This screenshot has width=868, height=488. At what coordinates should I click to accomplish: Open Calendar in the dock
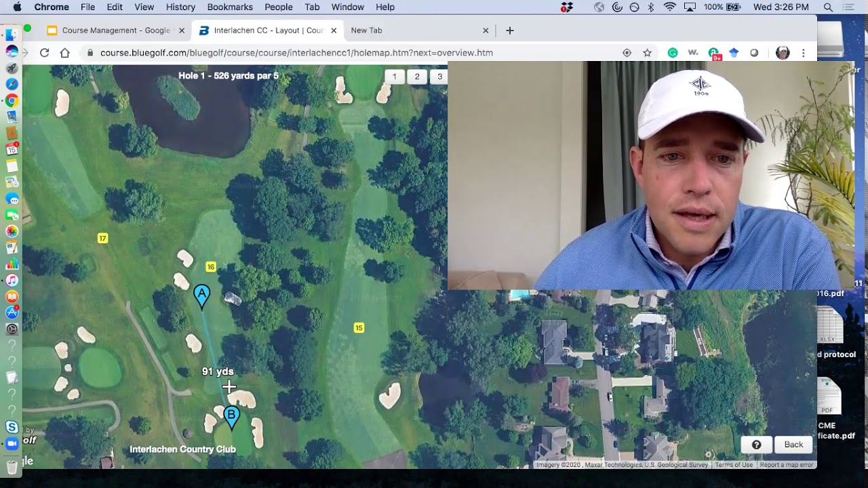pos(12,149)
